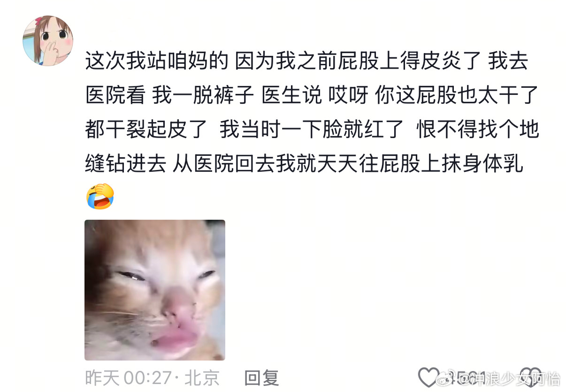Select the phrase 从医院回去

click(x=224, y=163)
